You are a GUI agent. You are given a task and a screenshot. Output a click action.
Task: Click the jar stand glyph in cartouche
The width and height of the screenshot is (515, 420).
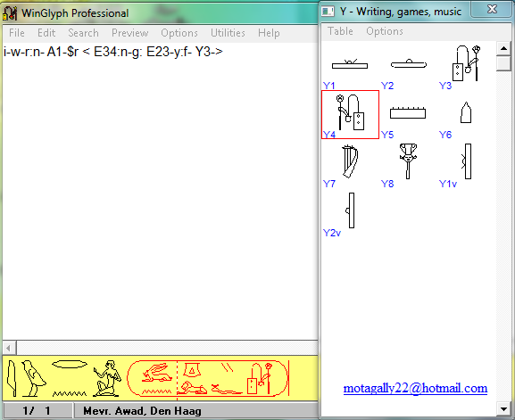(x=192, y=370)
